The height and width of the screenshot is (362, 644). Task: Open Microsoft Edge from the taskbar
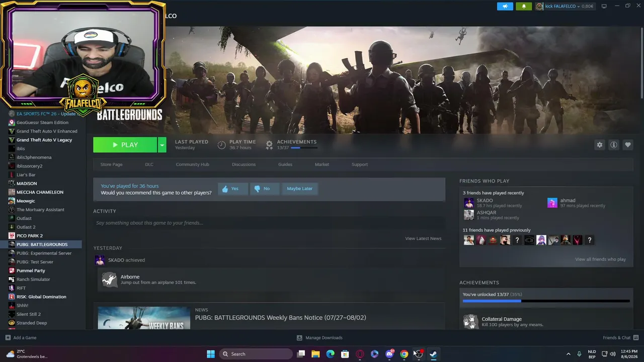(330, 354)
